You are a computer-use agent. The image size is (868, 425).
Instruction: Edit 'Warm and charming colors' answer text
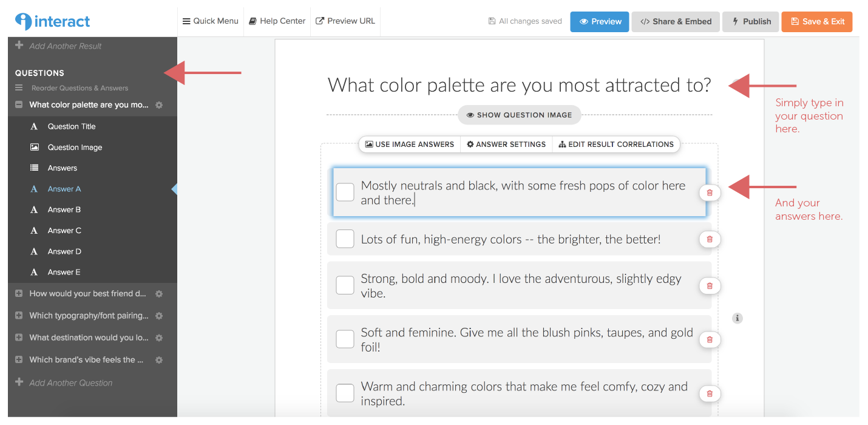pos(524,393)
